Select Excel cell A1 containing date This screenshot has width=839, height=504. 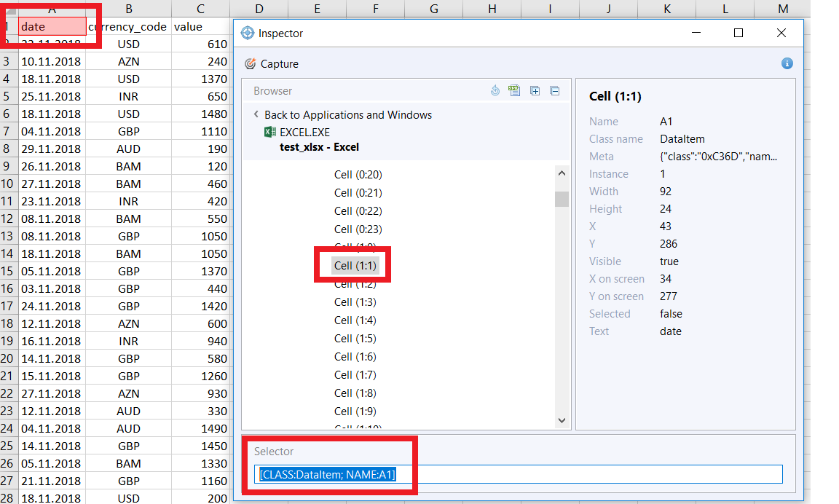point(52,27)
